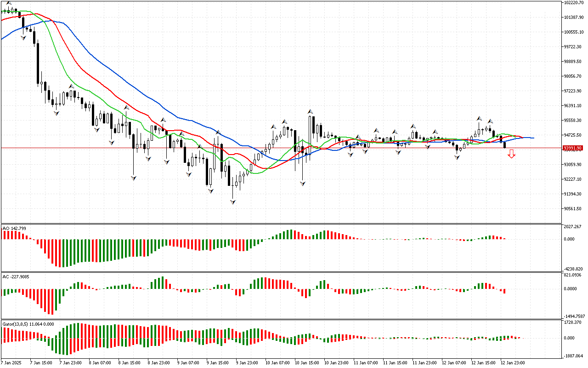The width and height of the screenshot is (588, 368).
Task: Select the 0.0000 level on the AC scale
Action: (x=571, y=289)
